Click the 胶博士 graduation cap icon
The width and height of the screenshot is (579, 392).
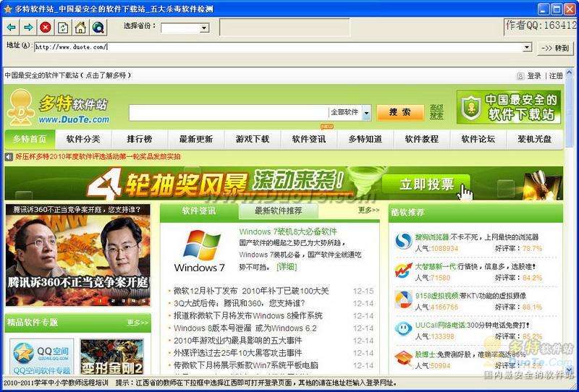tap(403, 358)
